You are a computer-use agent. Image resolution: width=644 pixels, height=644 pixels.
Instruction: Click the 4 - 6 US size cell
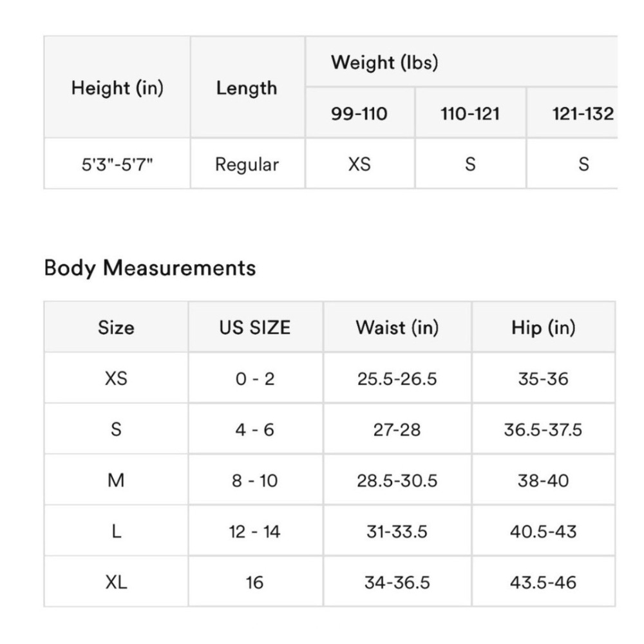255,429
